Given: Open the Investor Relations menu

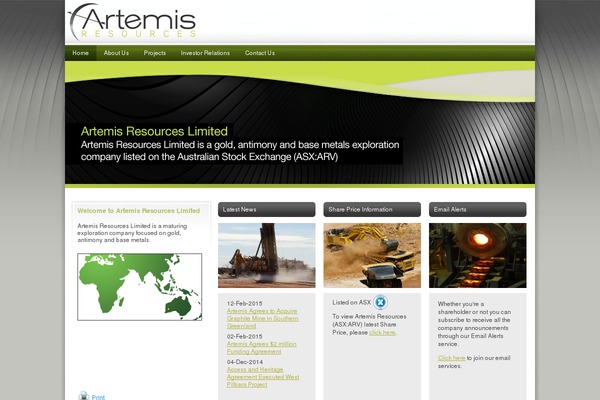Looking at the screenshot, I should point(205,53).
